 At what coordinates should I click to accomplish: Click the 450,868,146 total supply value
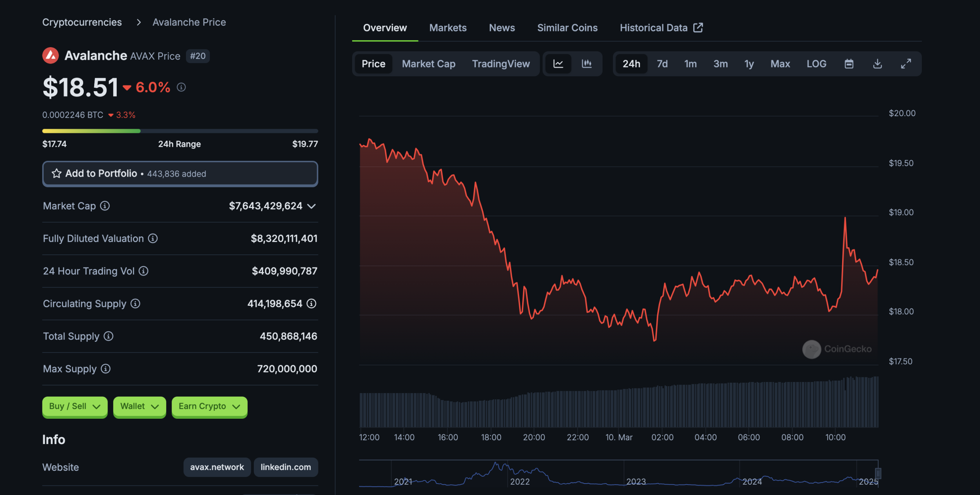[288, 336]
